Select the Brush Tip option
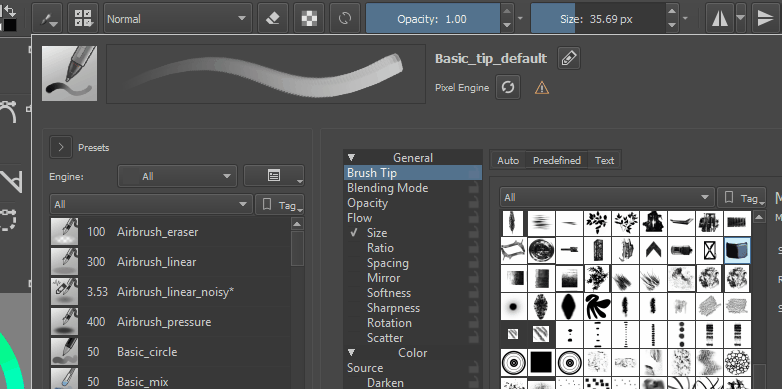The height and width of the screenshot is (389, 782). 412,173
